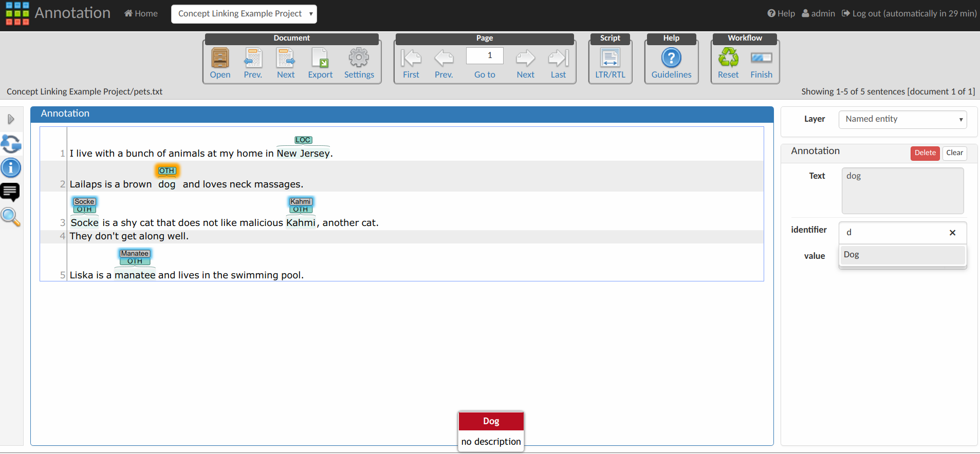The image size is (980, 454).
Task: Click the page number input field
Action: [485, 55]
